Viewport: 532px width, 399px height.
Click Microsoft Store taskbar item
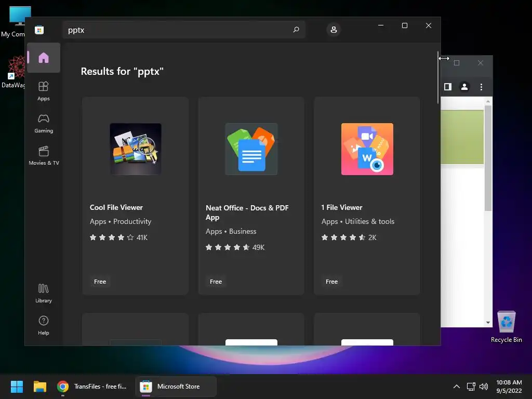176,387
